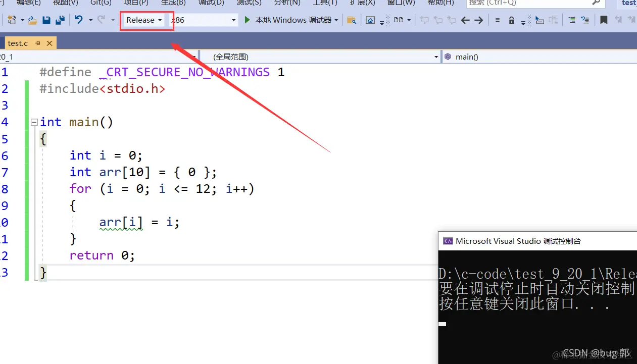The width and height of the screenshot is (637, 364).
Task: Expand the Undo history dropdown arrow
Action: (90, 20)
